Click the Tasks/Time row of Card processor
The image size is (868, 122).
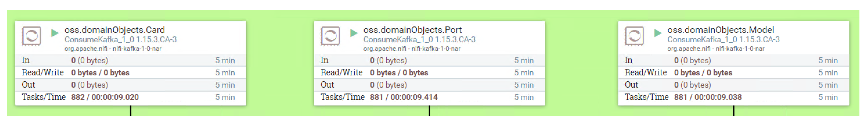click(130, 97)
